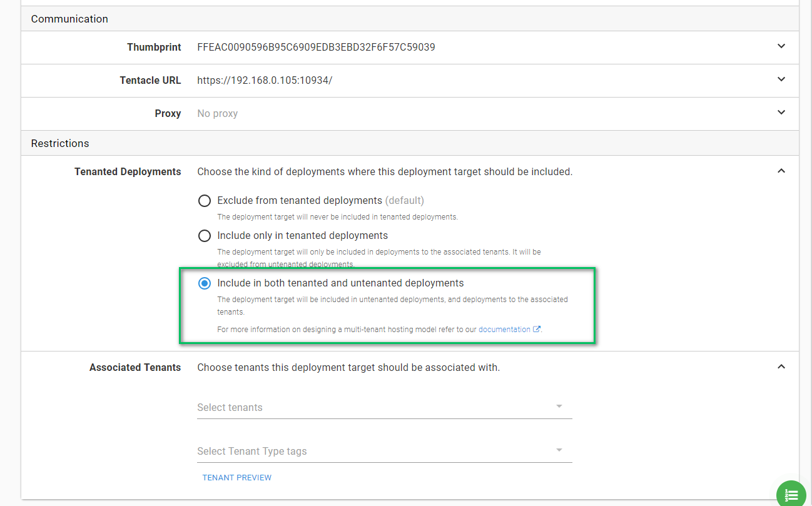This screenshot has height=506, width=812.
Task: Click the Tentacle URL address text
Action: click(x=265, y=80)
